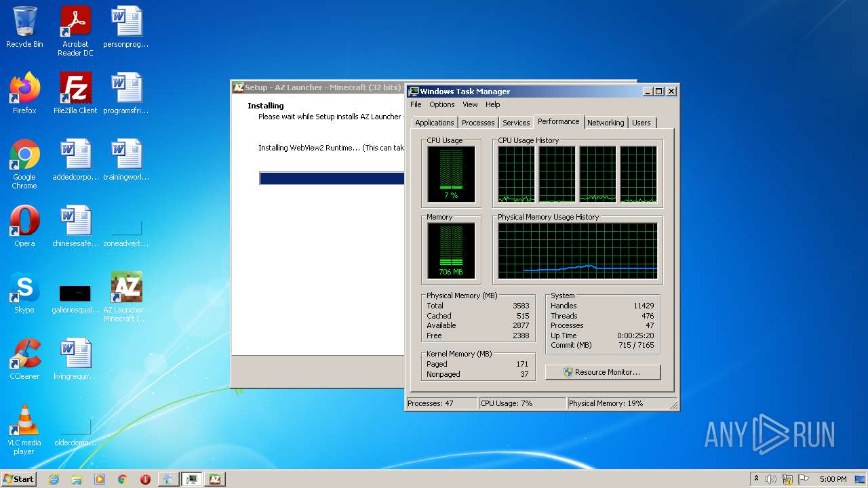The width and height of the screenshot is (868, 488).
Task: Click the Resource Monitor button
Action: point(603,372)
